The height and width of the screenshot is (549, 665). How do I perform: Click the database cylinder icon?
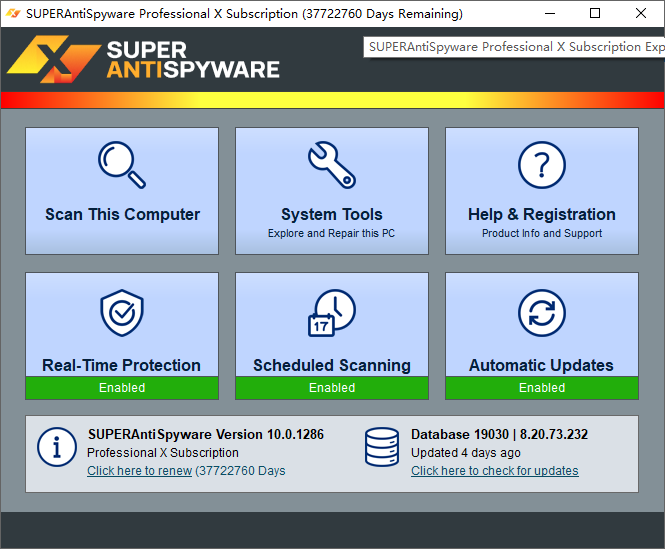(x=382, y=447)
